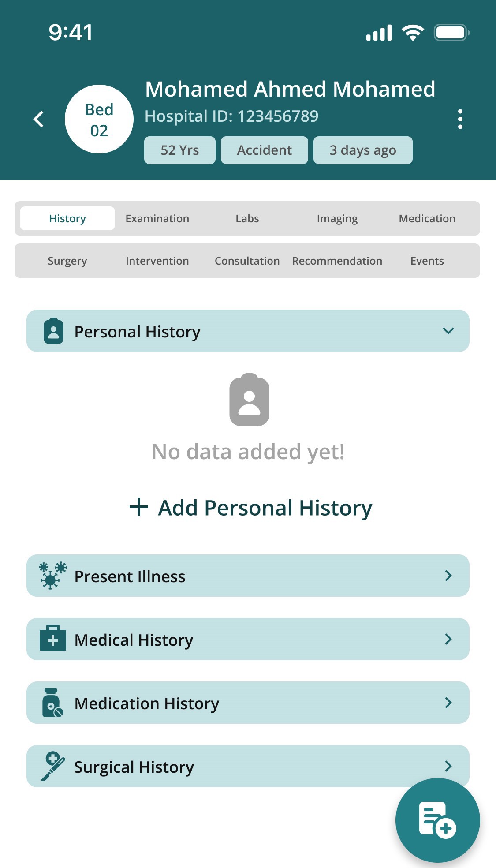
Task: Select the Present Illness virus icon
Action: click(53, 575)
